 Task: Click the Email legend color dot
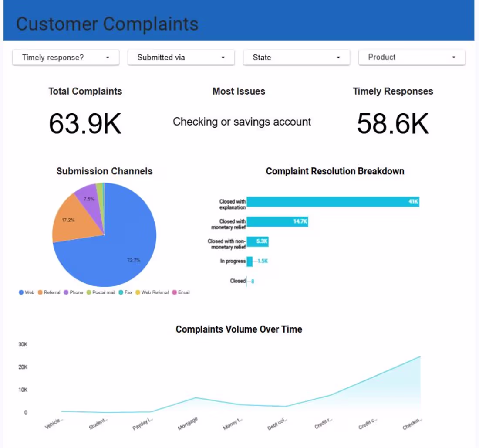point(174,292)
